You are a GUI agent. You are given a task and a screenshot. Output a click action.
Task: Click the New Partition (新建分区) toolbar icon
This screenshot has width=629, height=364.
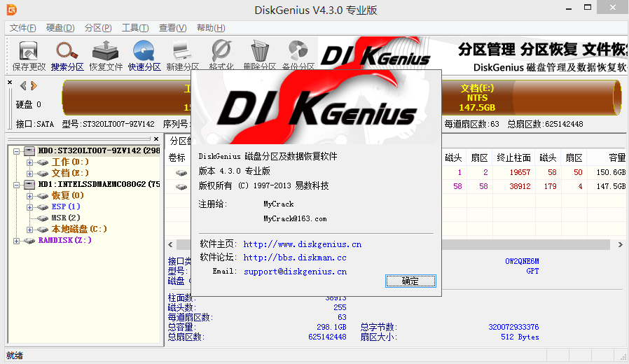pyautogui.click(x=182, y=51)
